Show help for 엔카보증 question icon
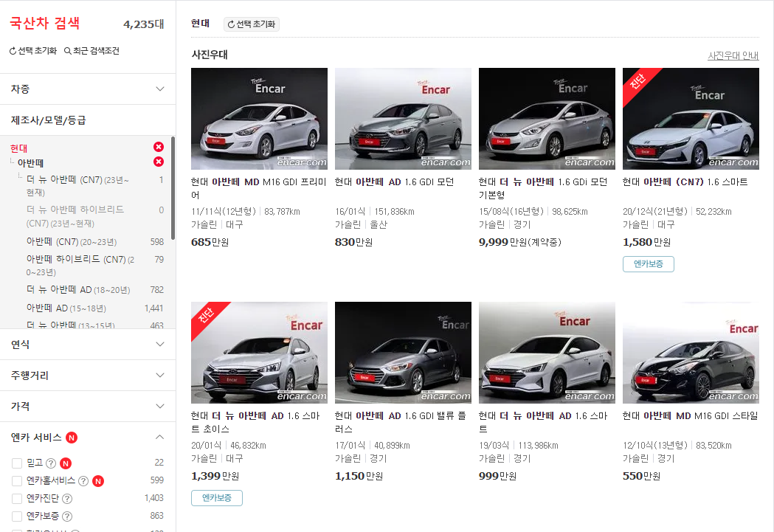774x532 pixels. pyautogui.click(x=67, y=517)
